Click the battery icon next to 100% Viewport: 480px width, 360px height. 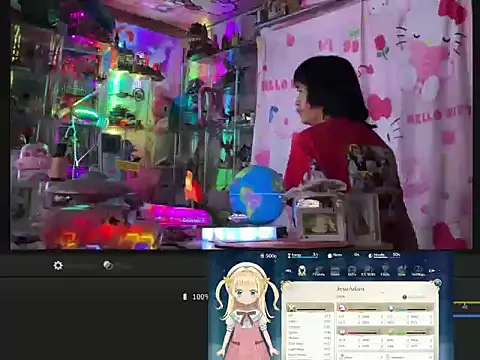tap(185, 297)
